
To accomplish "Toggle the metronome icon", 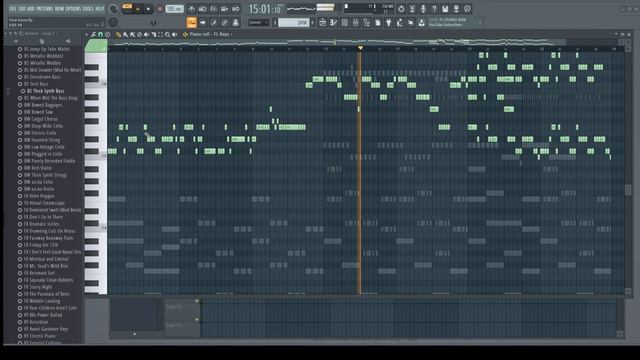I will point(191,9).
